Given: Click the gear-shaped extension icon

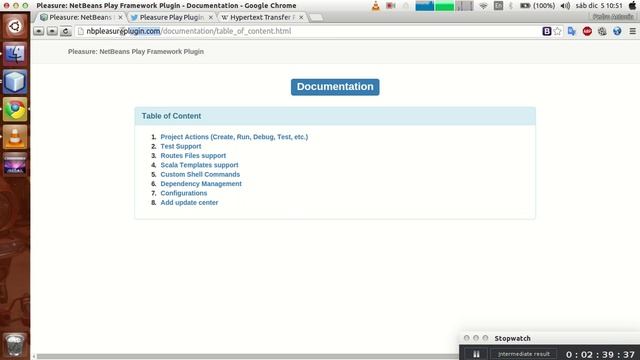Looking at the screenshot, I should [x=602, y=31].
